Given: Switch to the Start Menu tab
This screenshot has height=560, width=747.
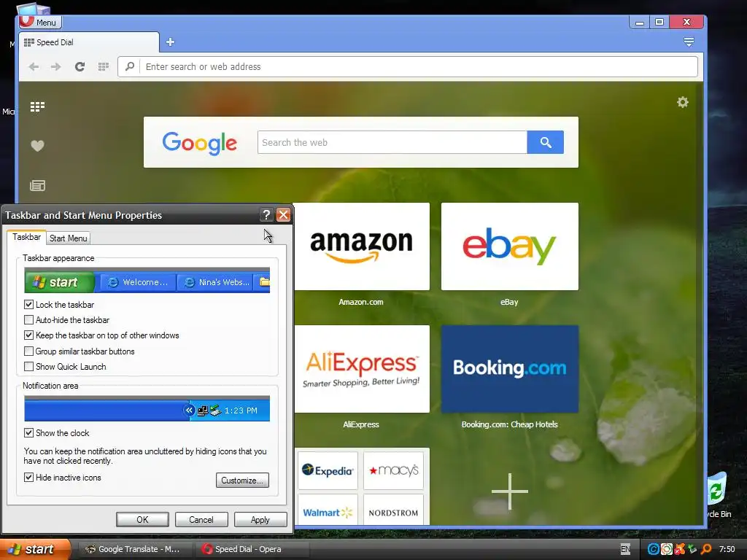Looking at the screenshot, I should 68,238.
